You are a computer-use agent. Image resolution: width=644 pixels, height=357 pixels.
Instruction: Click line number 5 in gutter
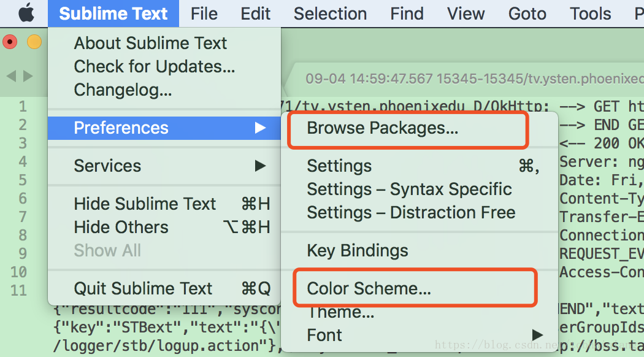[23, 180]
